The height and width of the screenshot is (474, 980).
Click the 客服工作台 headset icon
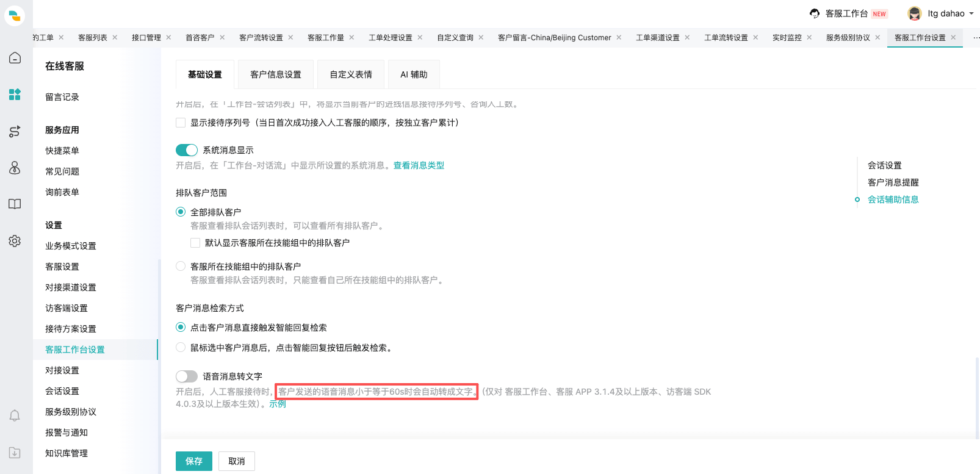[815, 13]
